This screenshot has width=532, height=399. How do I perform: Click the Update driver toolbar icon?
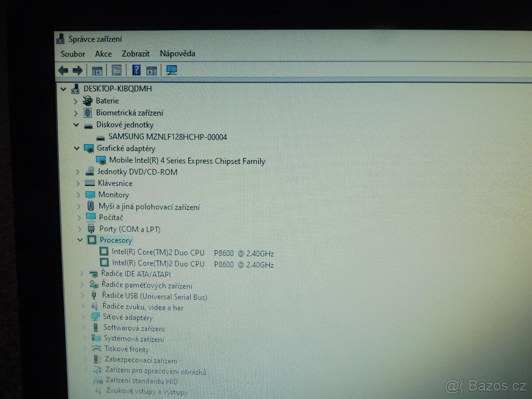(151, 70)
